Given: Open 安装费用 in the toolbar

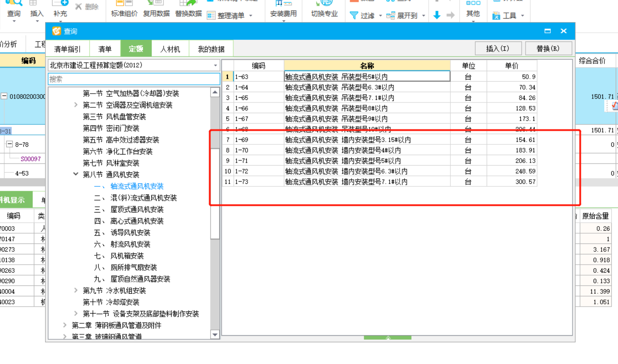Looking at the screenshot, I should tap(283, 11).
